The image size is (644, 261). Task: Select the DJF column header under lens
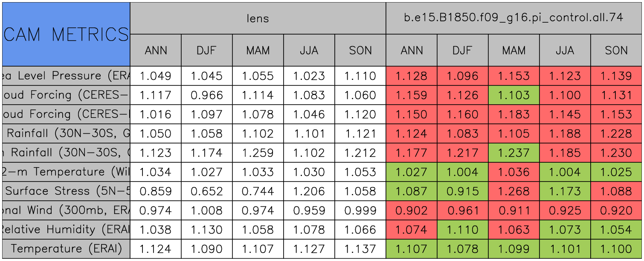[207, 50]
